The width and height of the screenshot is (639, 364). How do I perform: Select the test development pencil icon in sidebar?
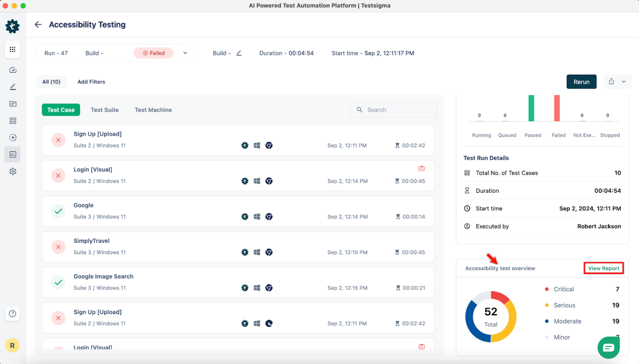click(12, 86)
